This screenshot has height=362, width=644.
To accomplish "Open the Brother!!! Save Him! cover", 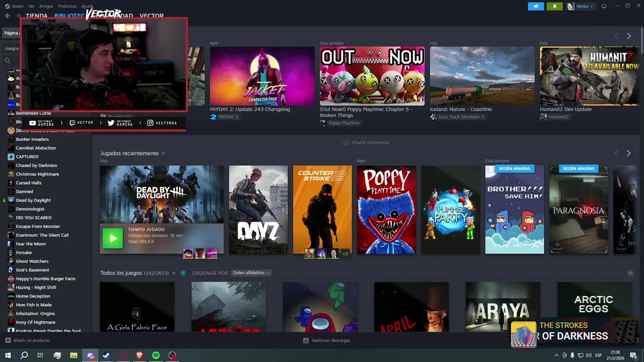I will (x=514, y=210).
